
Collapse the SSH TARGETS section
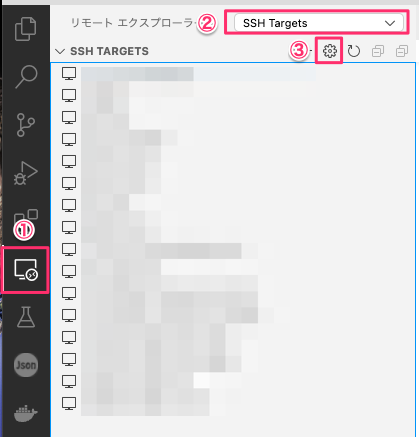(60, 51)
